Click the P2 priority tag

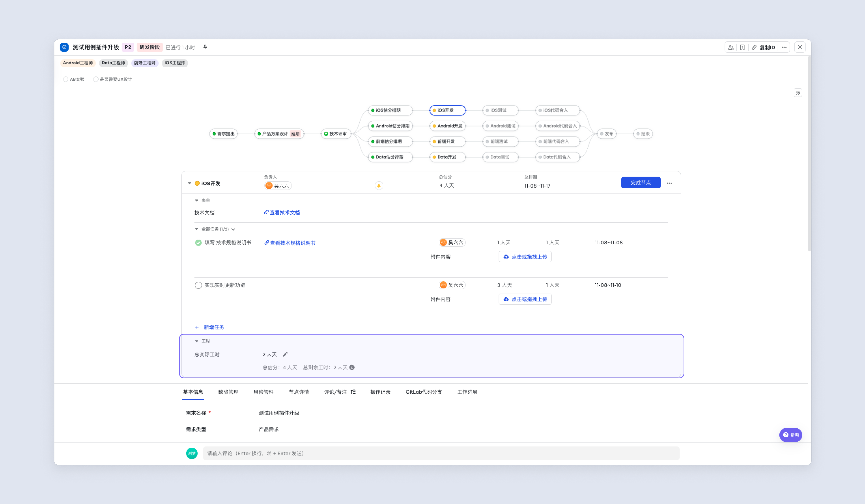(x=128, y=47)
